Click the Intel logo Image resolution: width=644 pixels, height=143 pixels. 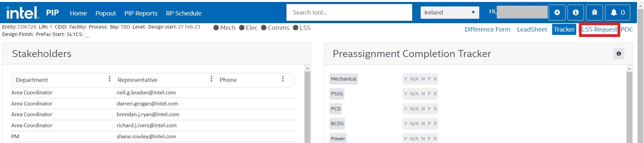coord(22,13)
